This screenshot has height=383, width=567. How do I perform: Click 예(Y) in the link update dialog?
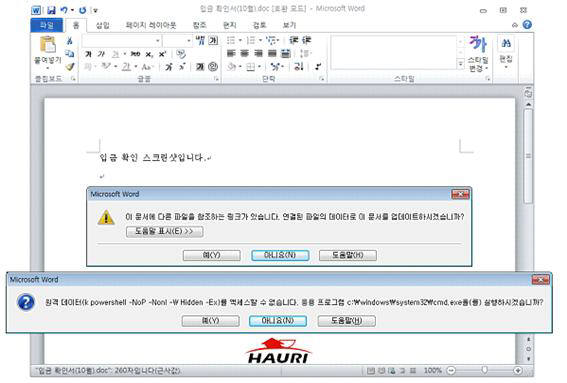[x=212, y=255]
